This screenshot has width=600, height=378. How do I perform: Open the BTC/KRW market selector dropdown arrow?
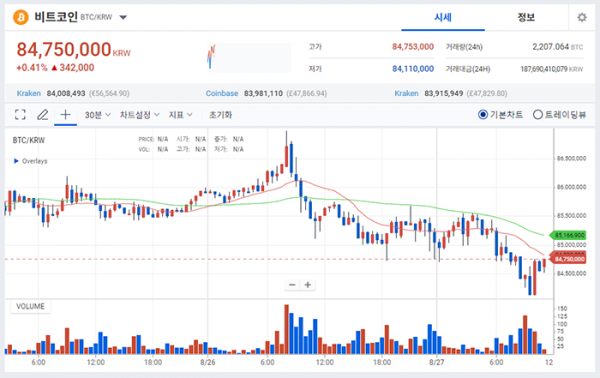[123, 17]
